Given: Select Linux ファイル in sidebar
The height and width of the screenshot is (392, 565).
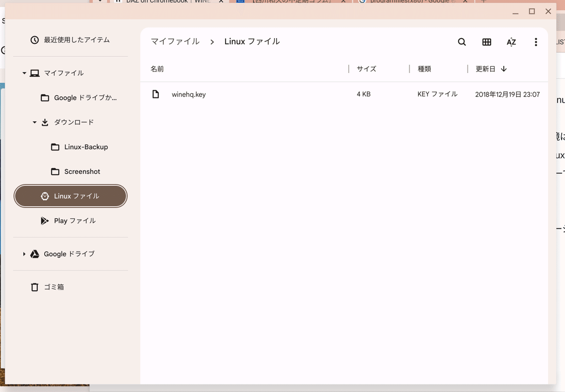Looking at the screenshot, I should point(70,196).
